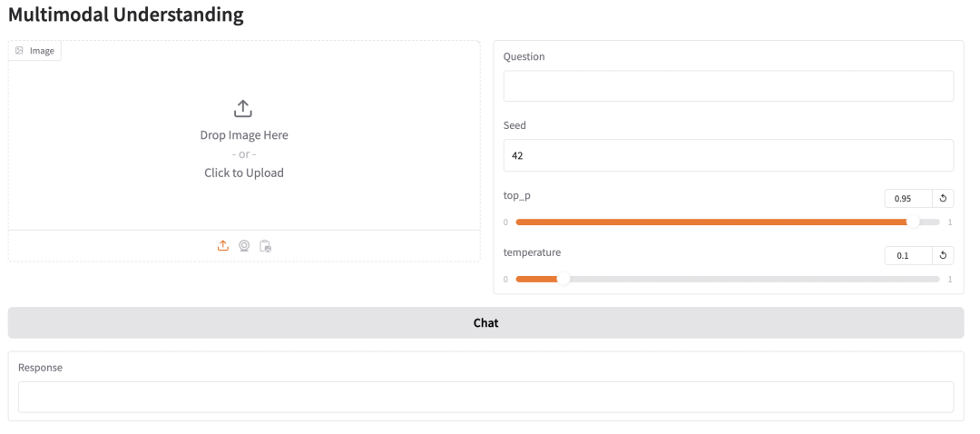Click the Chat button
Screen dimensions: 980x434
tap(485, 322)
